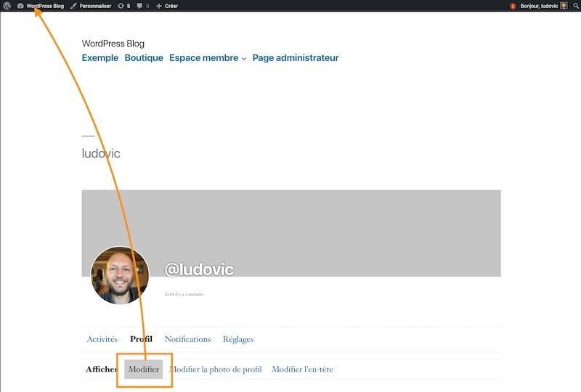This screenshot has height=392, width=581.
Task: Click the Créer plus button
Action: coord(167,6)
